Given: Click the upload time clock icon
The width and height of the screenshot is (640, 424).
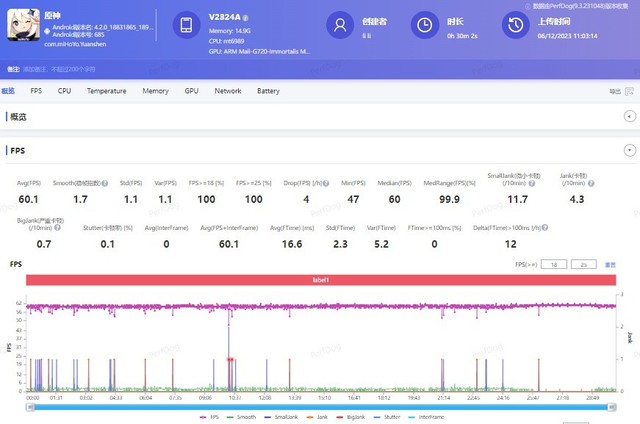Looking at the screenshot, I should (x=519, y=26).
